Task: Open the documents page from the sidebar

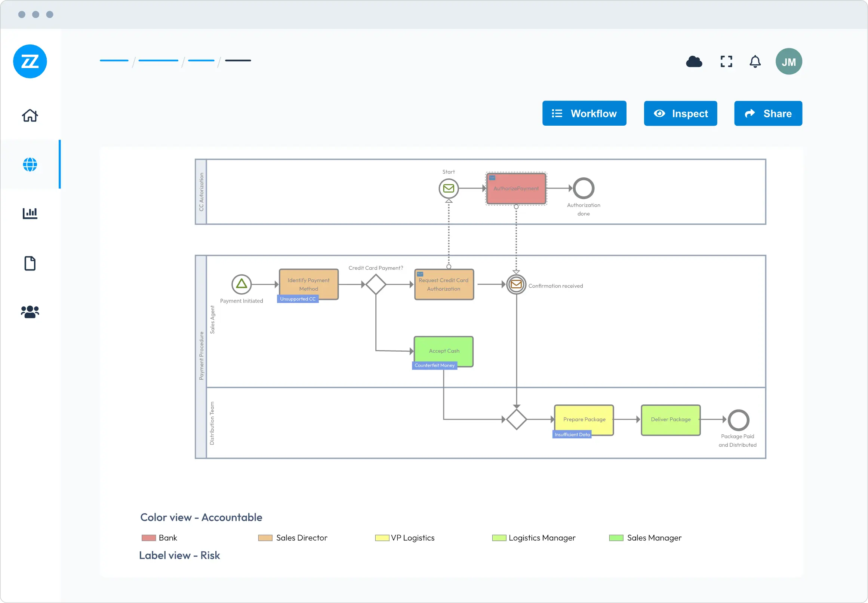Action: [30, 263]
